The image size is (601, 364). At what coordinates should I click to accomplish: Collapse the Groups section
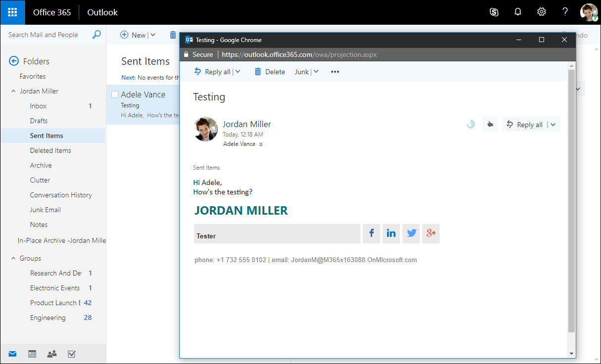[13, 258]
